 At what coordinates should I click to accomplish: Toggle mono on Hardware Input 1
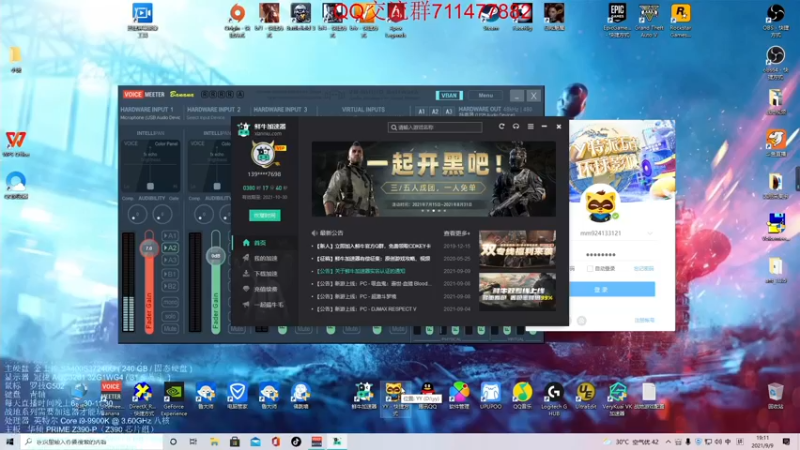170,303
